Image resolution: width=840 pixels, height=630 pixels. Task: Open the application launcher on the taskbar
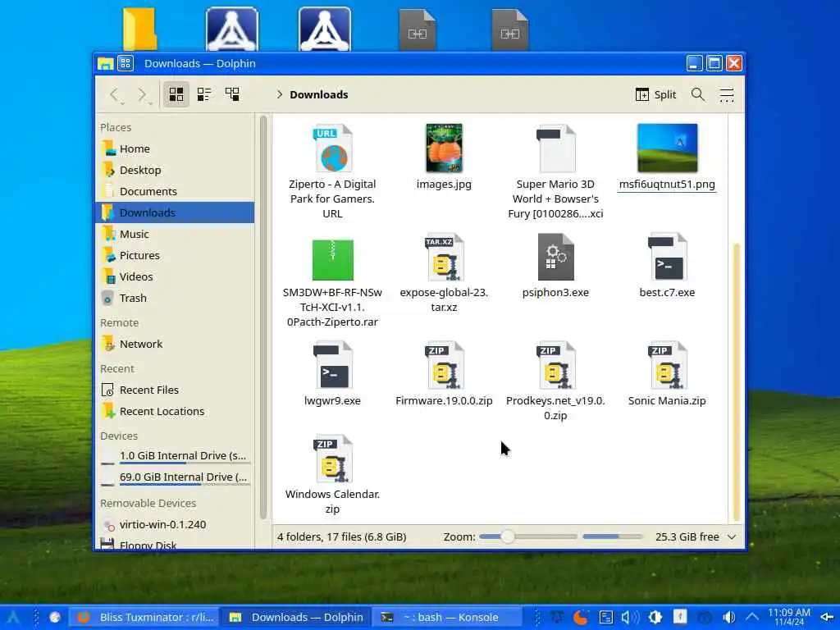[x=13, y=618]
